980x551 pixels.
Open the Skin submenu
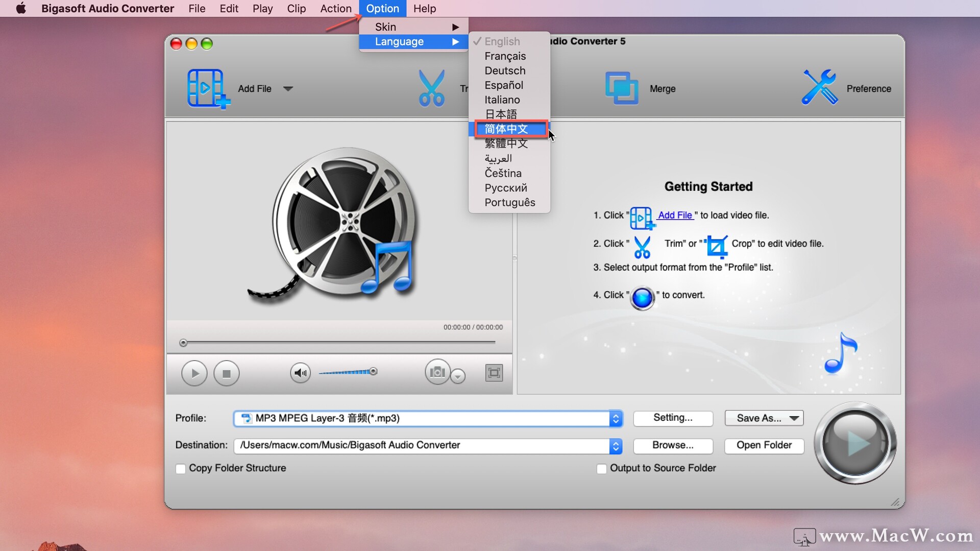click(413, 27)
